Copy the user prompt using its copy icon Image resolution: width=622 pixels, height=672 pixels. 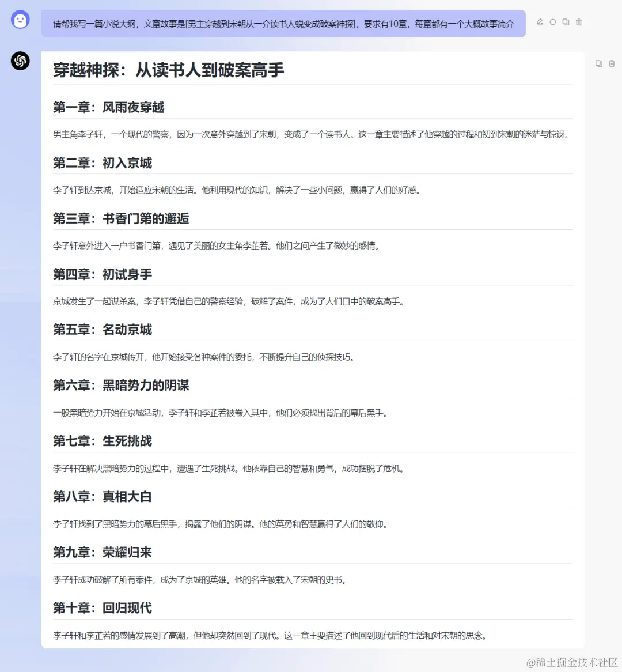[x=566, y=22]
